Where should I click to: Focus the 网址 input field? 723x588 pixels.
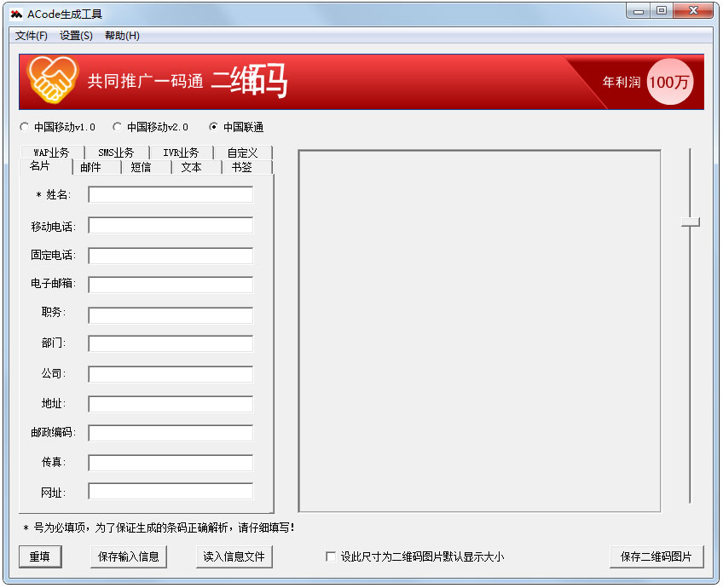click(171, 491)
